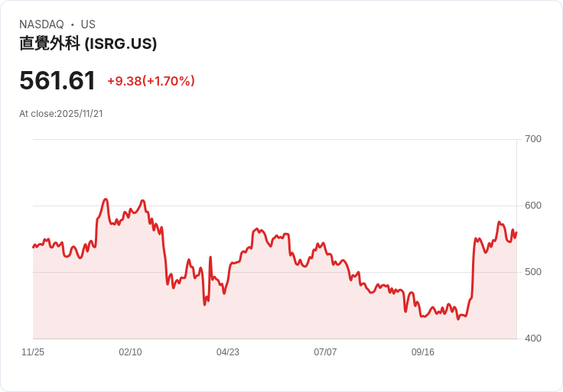Select the 04/23 date on the x-axis
This screenshot has height=392, width=563.
point(228,352)
